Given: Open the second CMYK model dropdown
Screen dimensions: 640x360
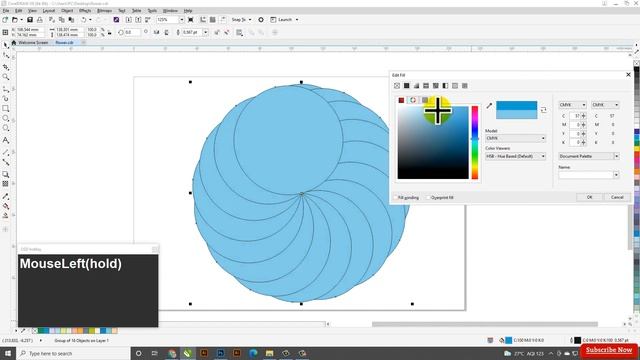Looking at the screenshot, I should [x=605, y=105].
